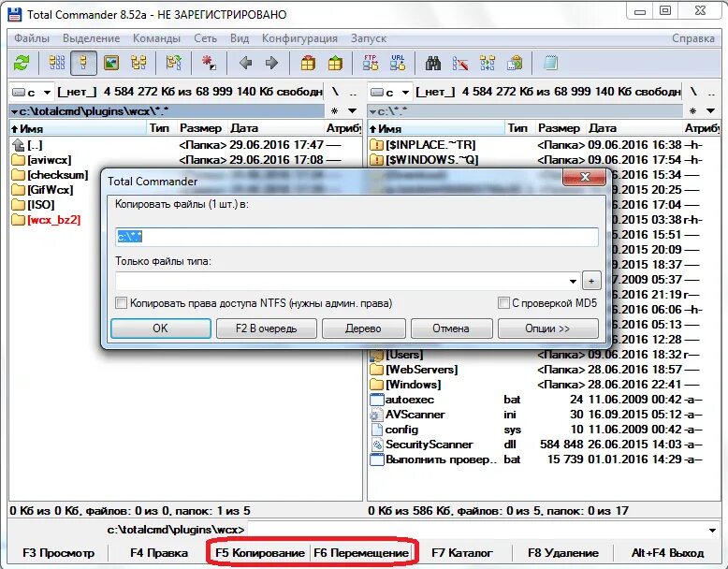Open the Файлы menu
This screenshot has width=728, height=569.
tap(32, 38)
